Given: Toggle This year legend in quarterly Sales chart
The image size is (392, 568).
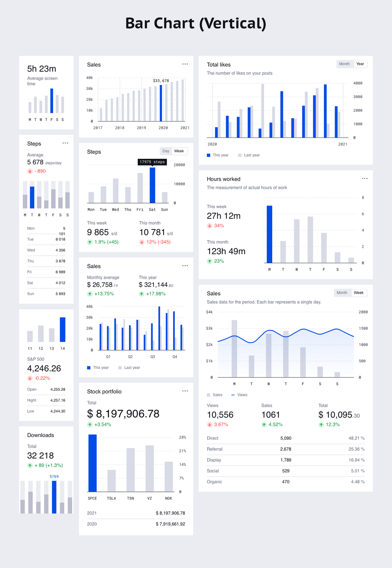Looking at the screenshot, I should (x=98, y=368).
